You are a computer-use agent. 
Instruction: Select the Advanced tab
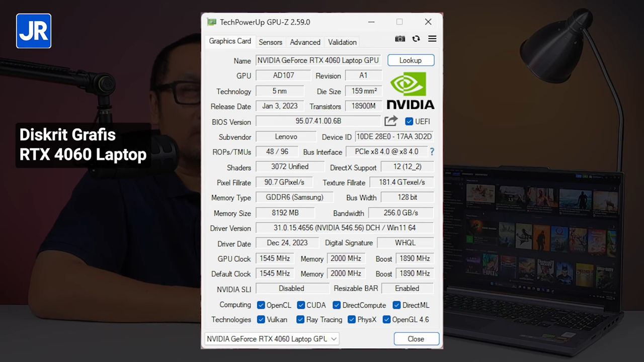(305, 42)
